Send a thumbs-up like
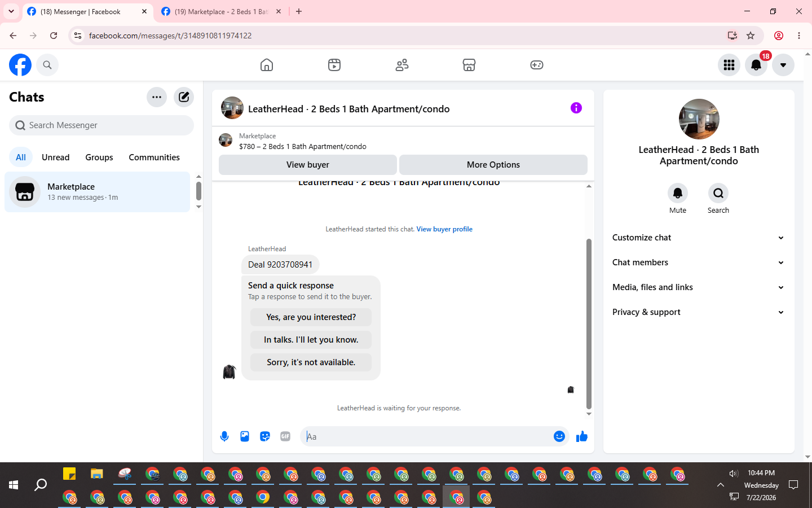This screenshot has width=812, height=508. point(582,436)
